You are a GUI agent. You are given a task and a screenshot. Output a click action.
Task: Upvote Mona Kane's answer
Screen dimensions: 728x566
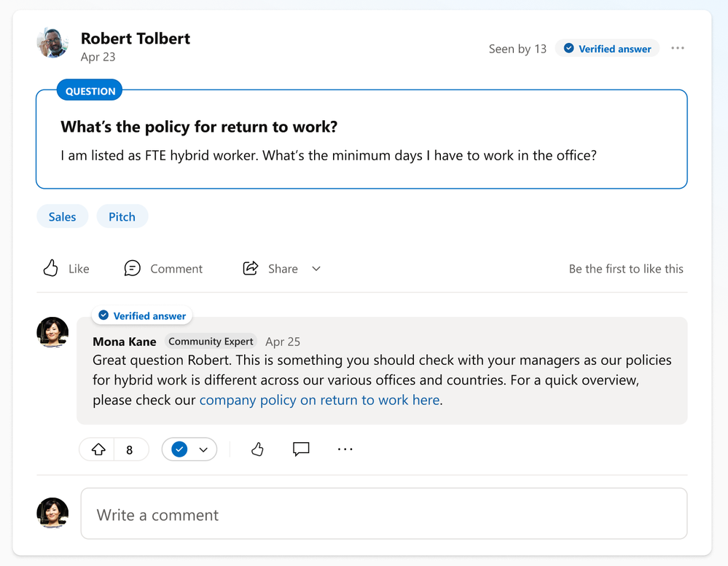pyautogui.click(x=98, y=449)
